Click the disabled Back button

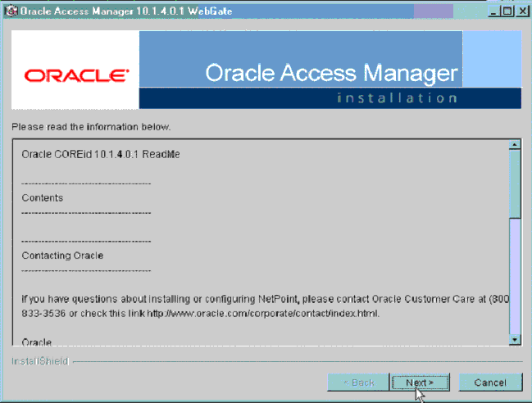pyautogui.click(x=358, y=383)
